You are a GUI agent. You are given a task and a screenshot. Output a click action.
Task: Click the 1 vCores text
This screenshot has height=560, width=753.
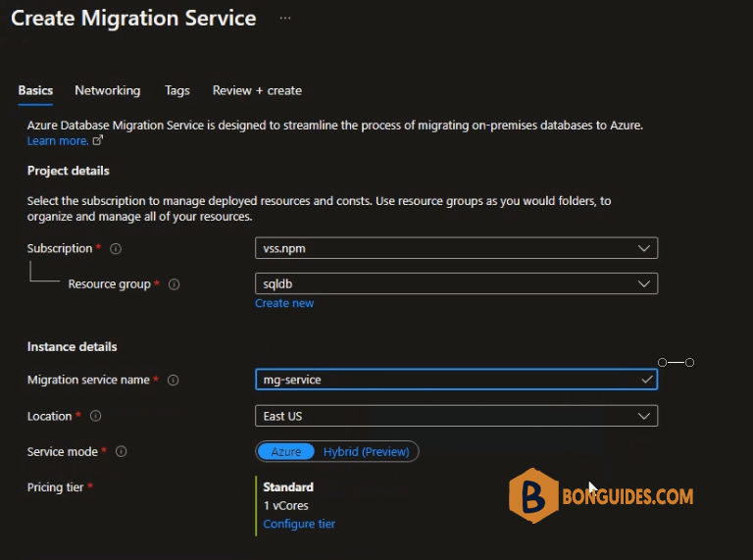pyautogui.click(x=285, y=505)
